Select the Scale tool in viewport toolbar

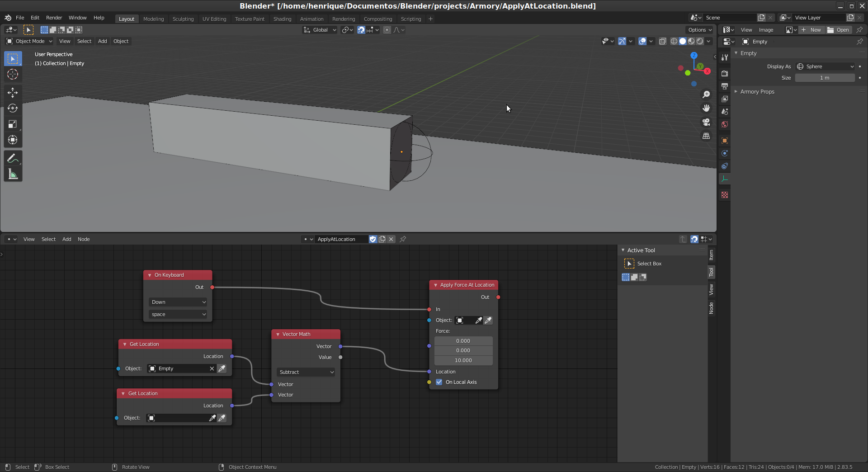coord(13,124)
